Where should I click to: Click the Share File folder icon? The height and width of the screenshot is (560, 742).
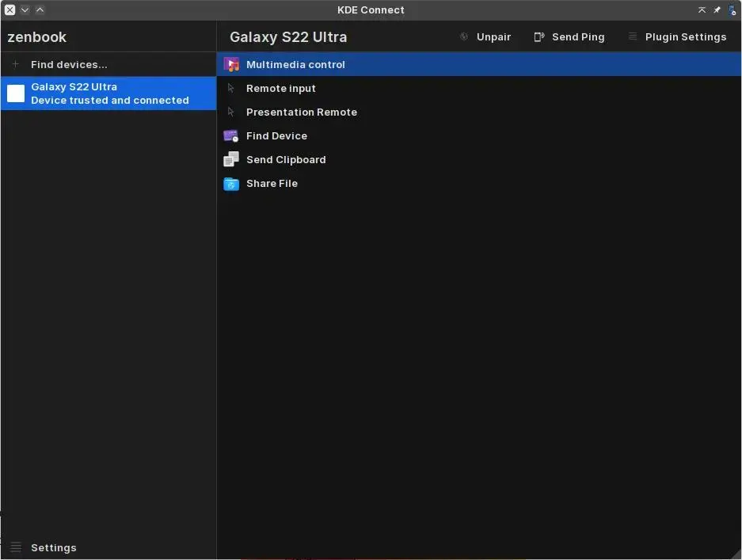coord(231,184)
